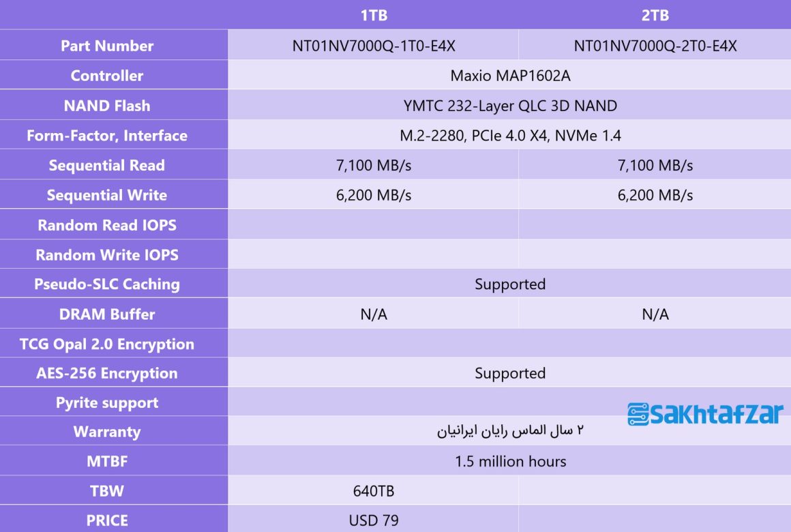Select N/A under the 1TB DRAM Buffer

click(373, 314)
